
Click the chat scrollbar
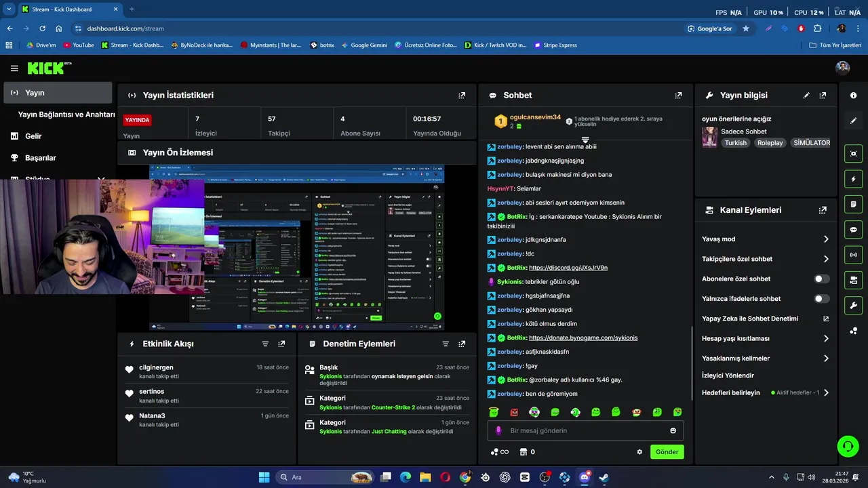(x=692, y=365)
